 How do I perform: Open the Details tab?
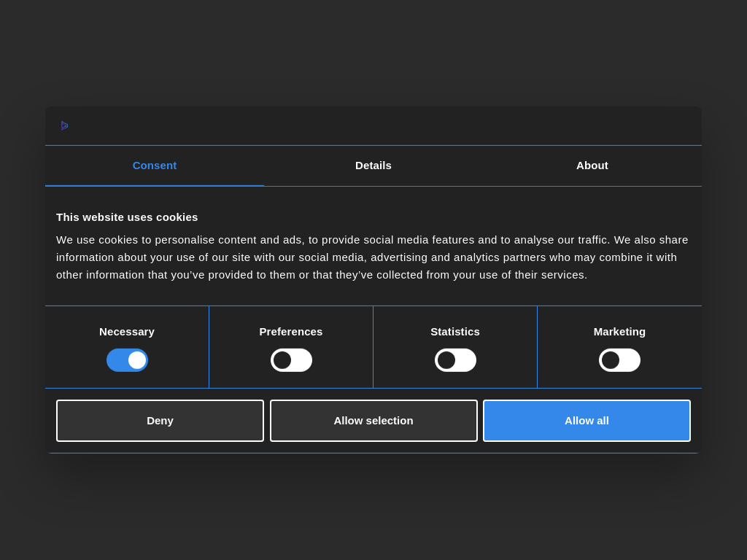point(373,166)
